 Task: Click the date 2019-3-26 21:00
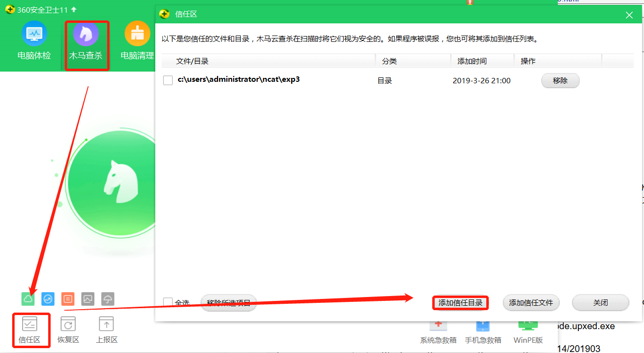tap(481, 81)
